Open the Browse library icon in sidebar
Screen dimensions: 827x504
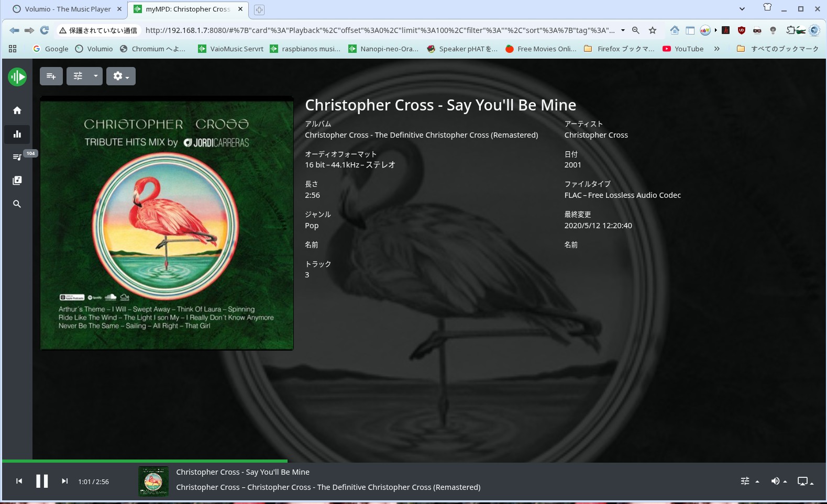tap(17, 181)
